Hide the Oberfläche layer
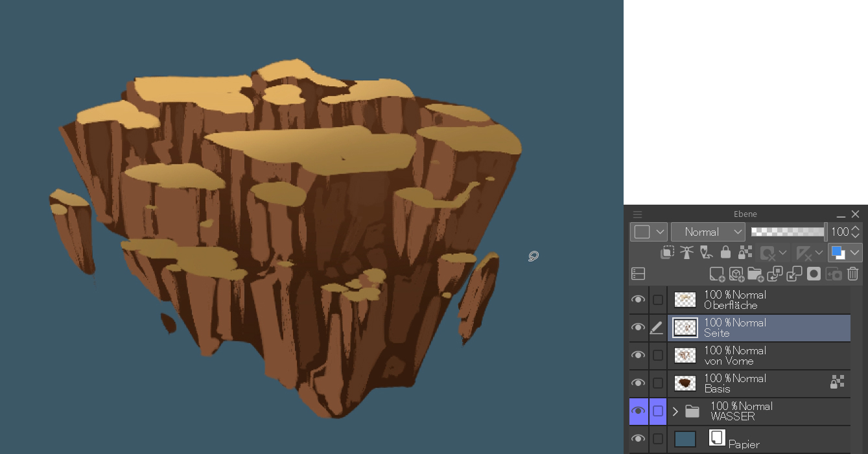Image resolution: width=868 pixels, height=454 pixels. tap(639, 300)
